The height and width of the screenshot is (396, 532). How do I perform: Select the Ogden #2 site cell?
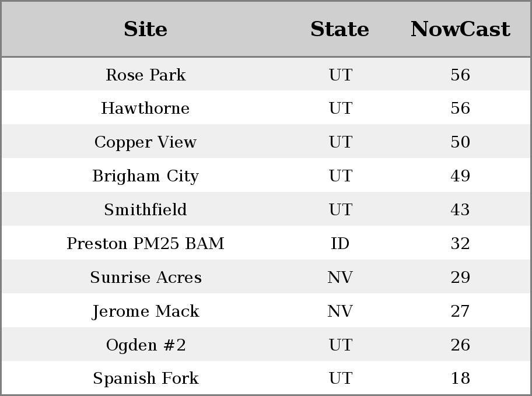(145, 345)
